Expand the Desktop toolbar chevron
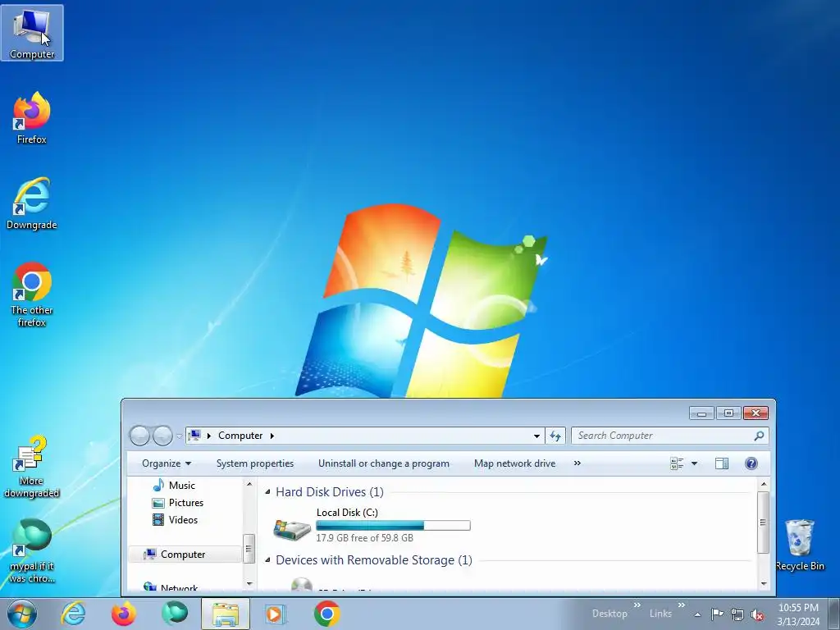The width and height of the screenshot is (840, 630). 637,605
